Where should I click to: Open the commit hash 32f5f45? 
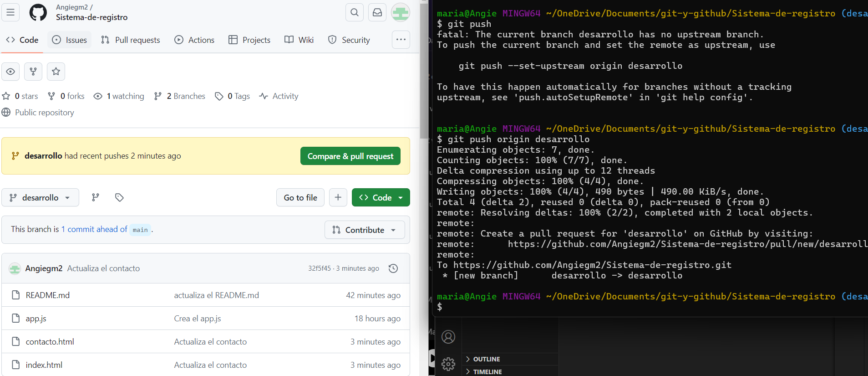point(320,268)
